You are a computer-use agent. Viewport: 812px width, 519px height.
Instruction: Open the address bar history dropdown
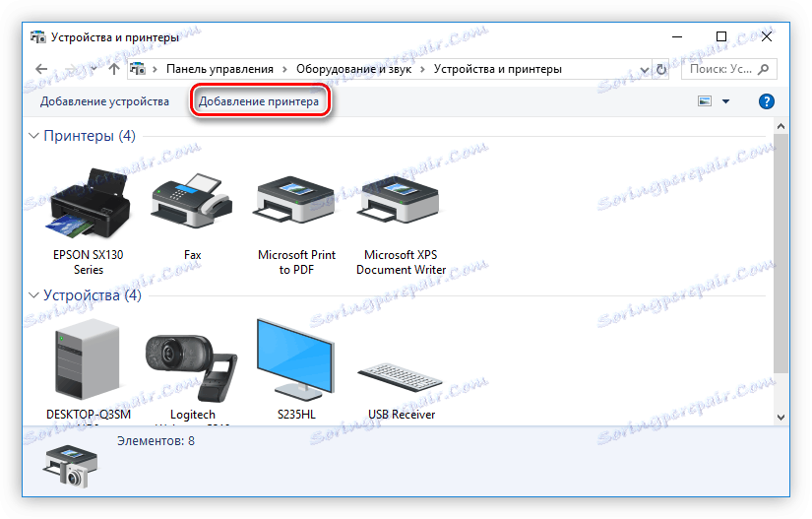(645, 69)
